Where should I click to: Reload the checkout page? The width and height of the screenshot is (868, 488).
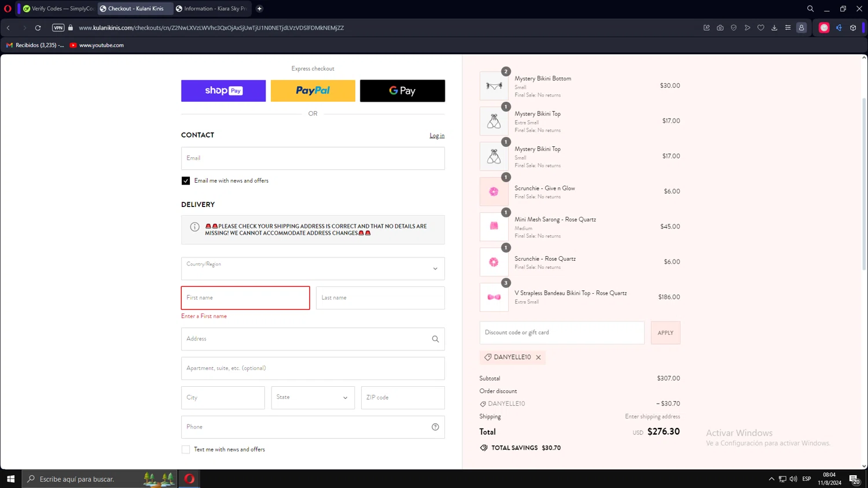[x=38, y=28]
